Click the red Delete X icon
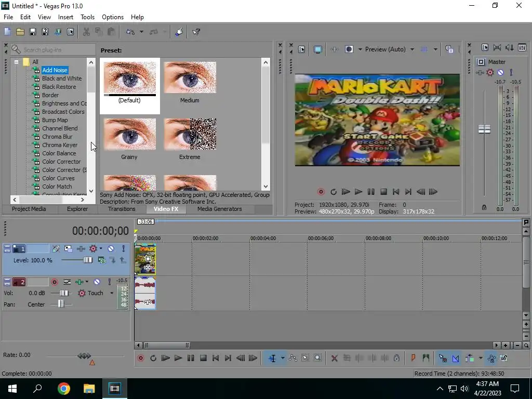This screenshot has width=532, height=399. pos(334,358)
